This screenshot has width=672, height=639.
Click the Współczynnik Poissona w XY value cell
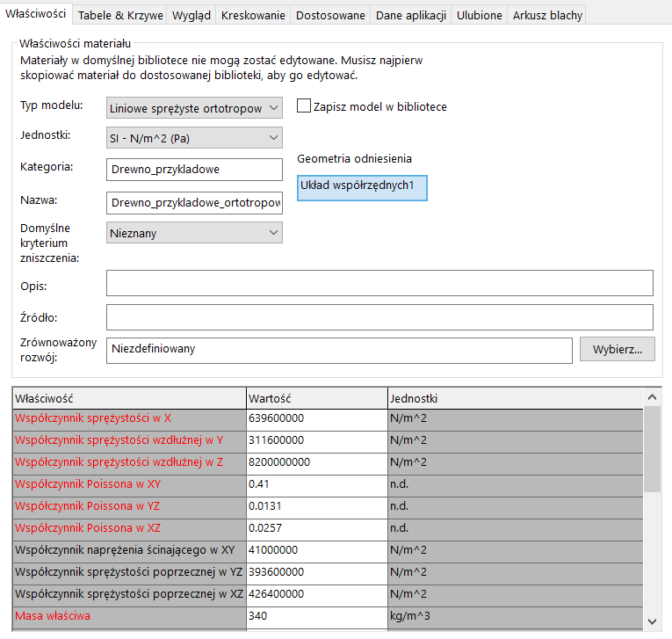tap(316, 483)
